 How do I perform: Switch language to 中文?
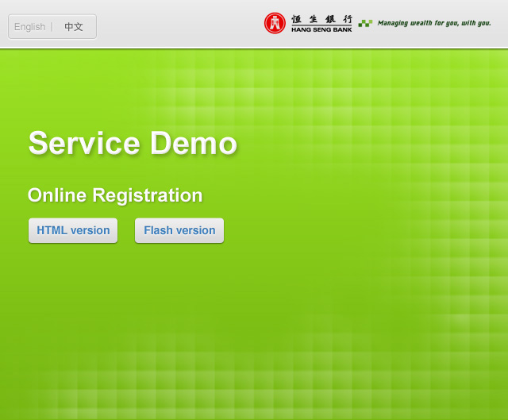pyautogui.click(x=74, y=27)
